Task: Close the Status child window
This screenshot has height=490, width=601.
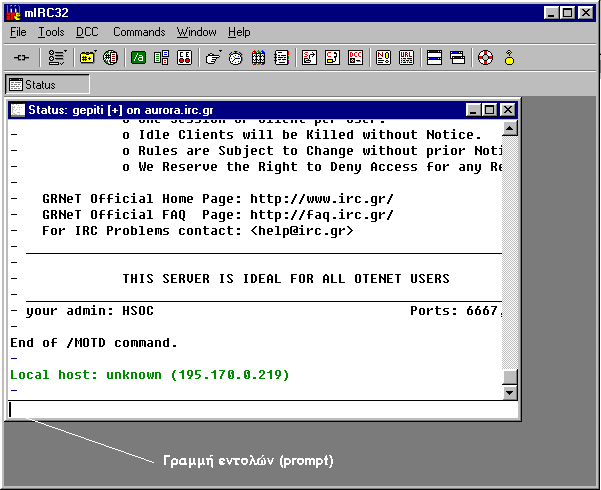Action: pos(508,110)
